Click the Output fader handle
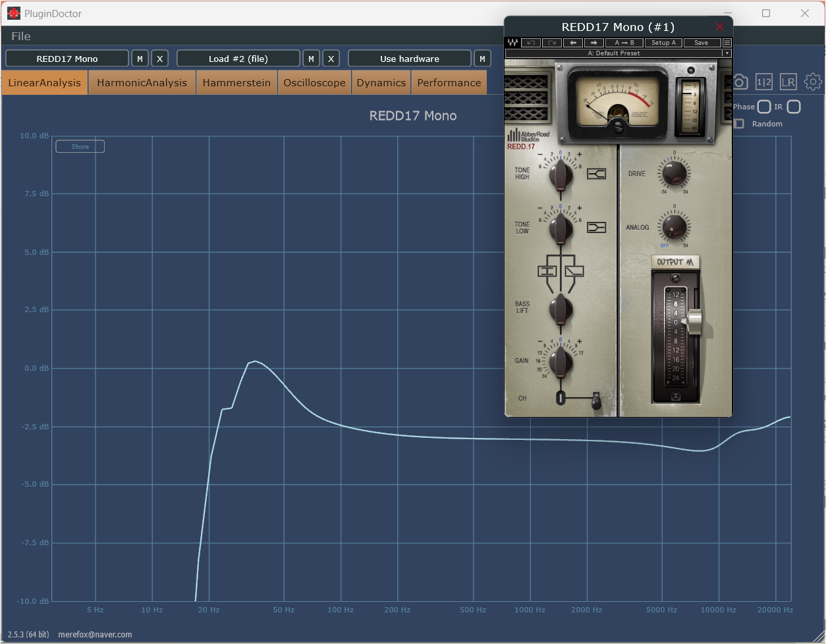Image resolution: width=826 pixels, height=644 pixels. (693, 323)
